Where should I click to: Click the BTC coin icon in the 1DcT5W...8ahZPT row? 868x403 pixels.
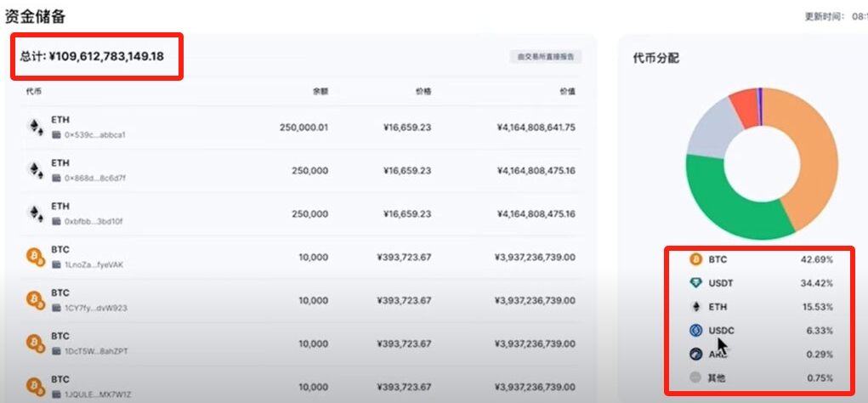point(35,343)
